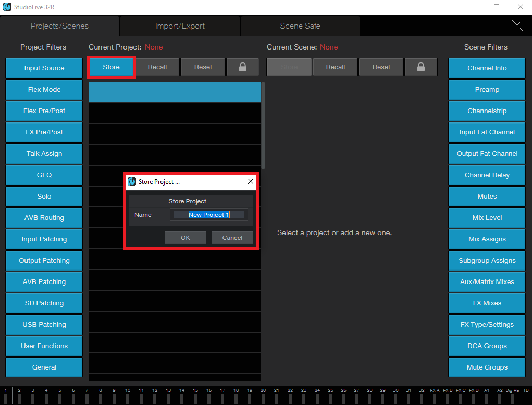Lock the current scene with the padlock
This screenshot has height=405, width=532.
[420, 67]
